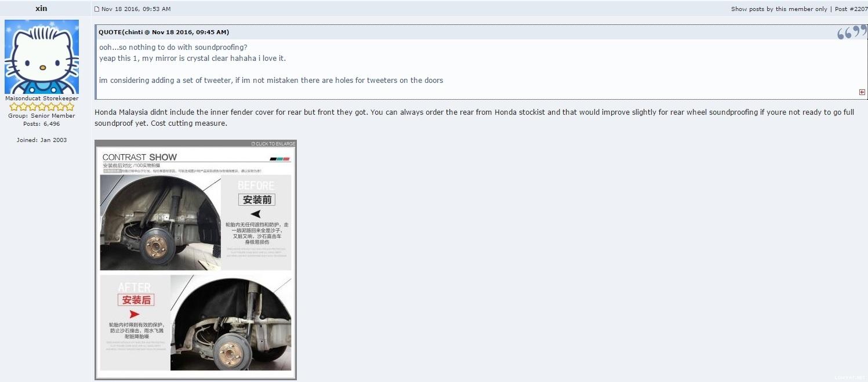Click the CONTRAST SHOW heading in image
This screenshot has height=382, width=868.
140,157
